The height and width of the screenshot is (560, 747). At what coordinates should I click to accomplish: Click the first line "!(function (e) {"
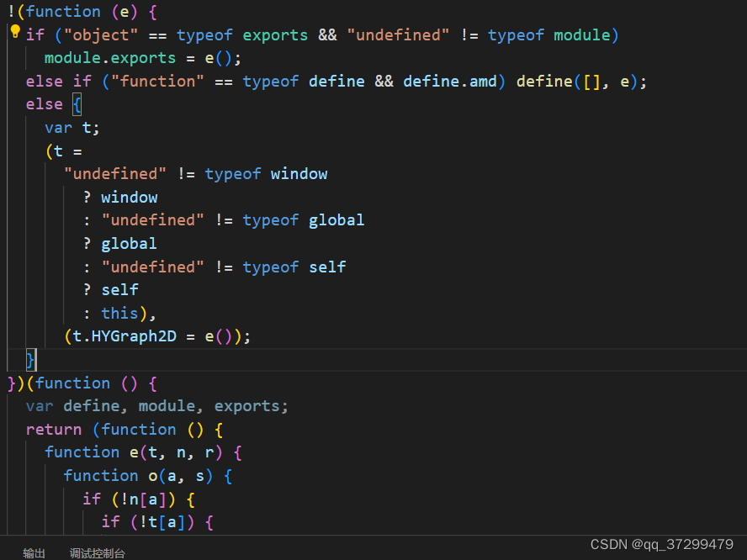click(x=82, y=12)
